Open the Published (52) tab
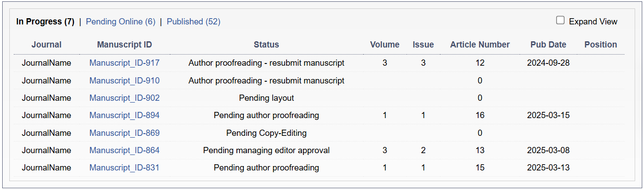 point(193,21)
